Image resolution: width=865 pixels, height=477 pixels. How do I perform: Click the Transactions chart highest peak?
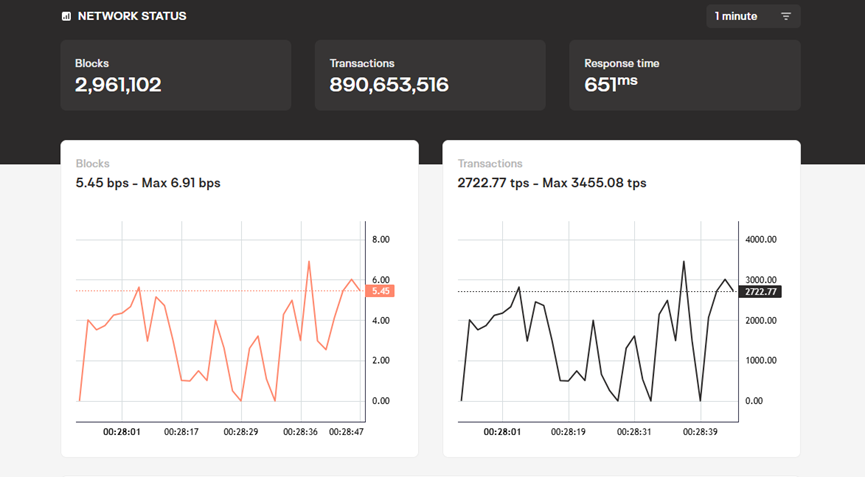pos(684,262)
